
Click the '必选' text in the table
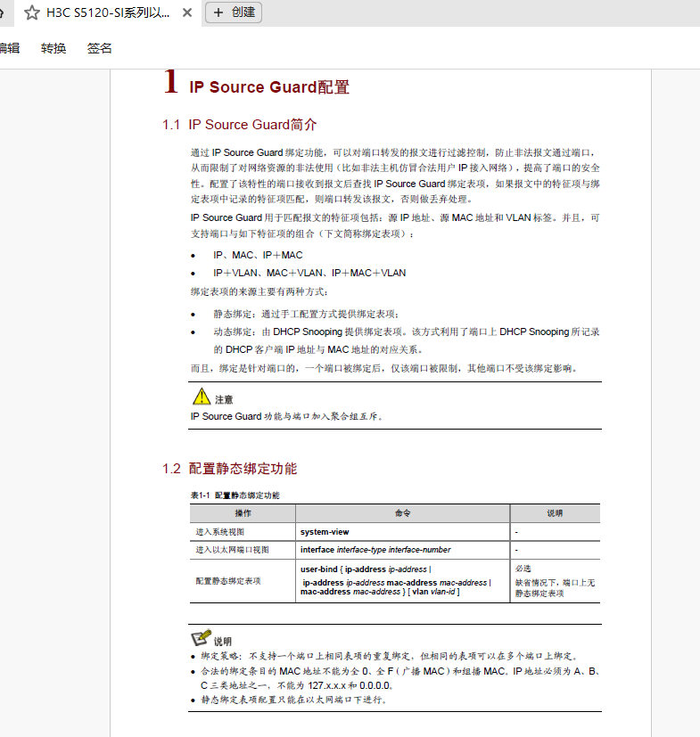coord(523,569)
